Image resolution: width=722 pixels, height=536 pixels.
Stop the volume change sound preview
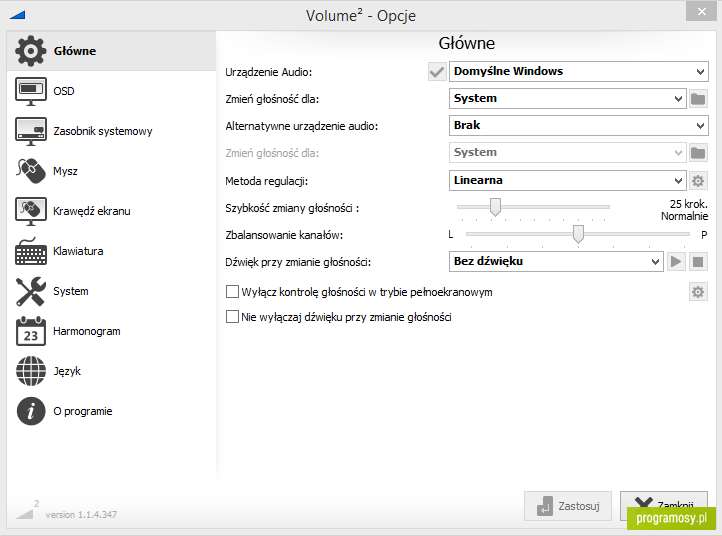click(x=698, y=262)
